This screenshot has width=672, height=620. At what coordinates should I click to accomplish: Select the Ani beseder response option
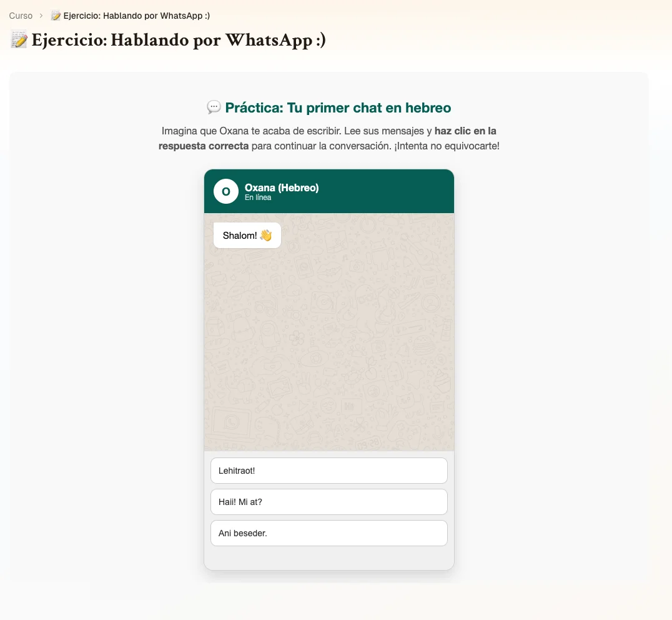329,533
